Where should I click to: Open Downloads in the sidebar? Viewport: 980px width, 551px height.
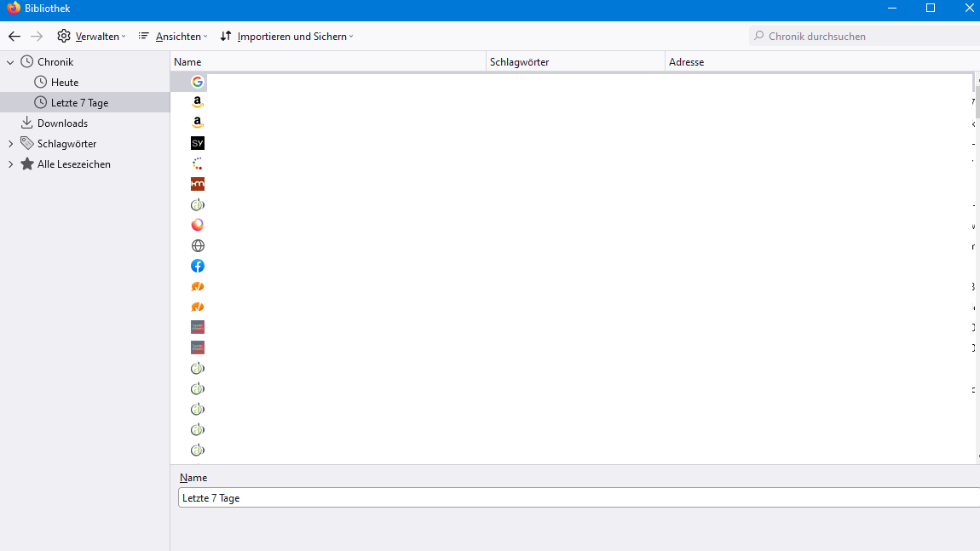point(62,123)
